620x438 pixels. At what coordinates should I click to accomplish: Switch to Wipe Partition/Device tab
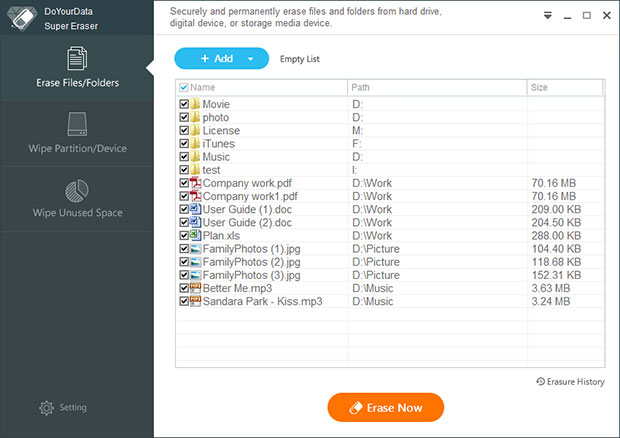pos(77,133)
